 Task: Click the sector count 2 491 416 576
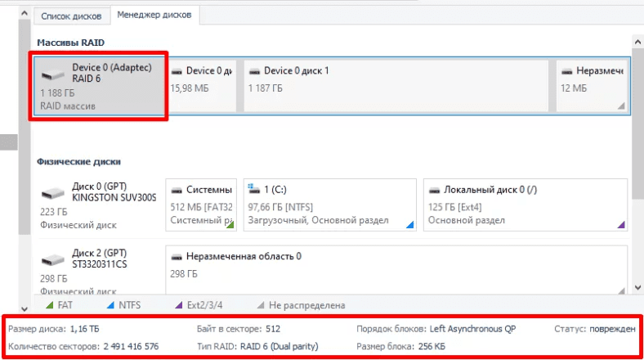[x=131, y=346]
